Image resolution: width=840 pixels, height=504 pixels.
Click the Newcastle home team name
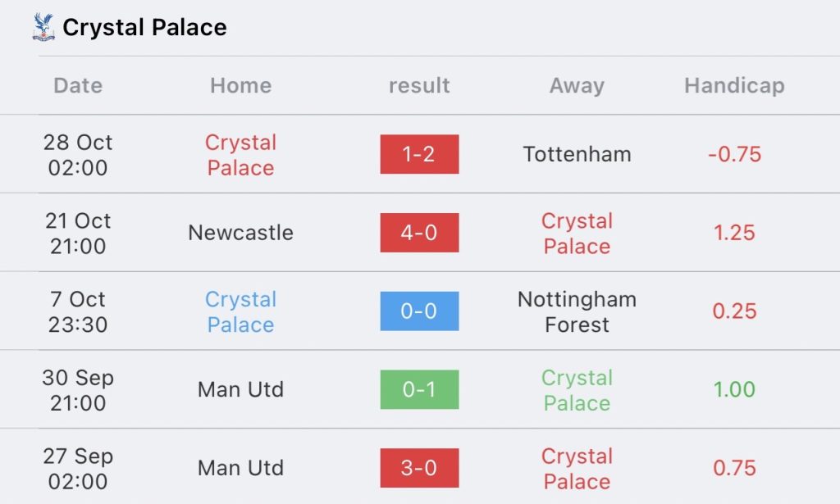point(240,233)
